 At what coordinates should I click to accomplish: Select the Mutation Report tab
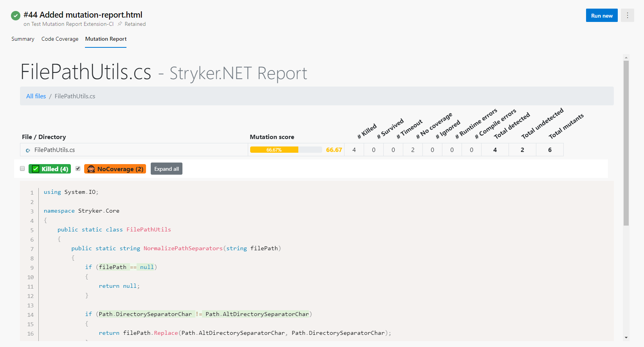tap(106, 39)
